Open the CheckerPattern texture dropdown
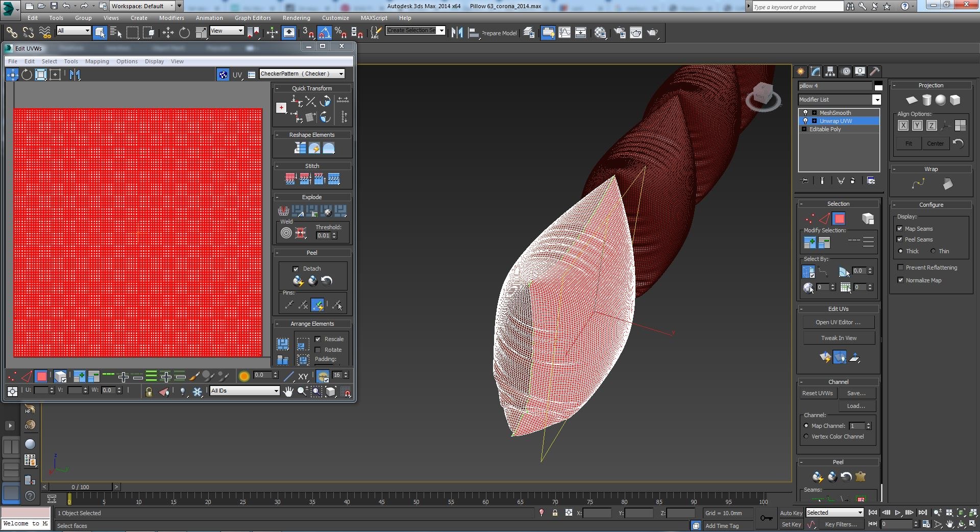 click(302, 74)
